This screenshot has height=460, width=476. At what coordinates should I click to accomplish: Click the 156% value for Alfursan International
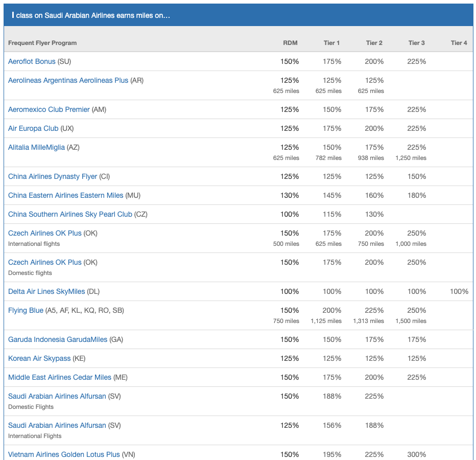[x=332, y=425]
